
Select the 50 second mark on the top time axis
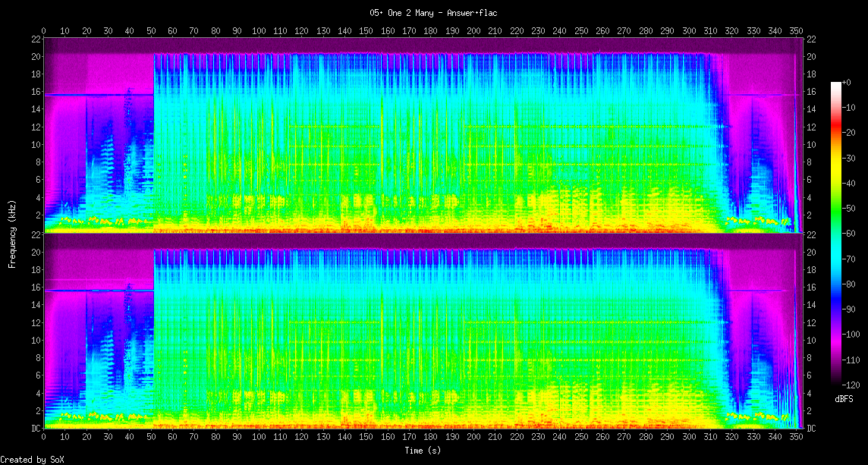pyautogui.click(x=152, y=31)
